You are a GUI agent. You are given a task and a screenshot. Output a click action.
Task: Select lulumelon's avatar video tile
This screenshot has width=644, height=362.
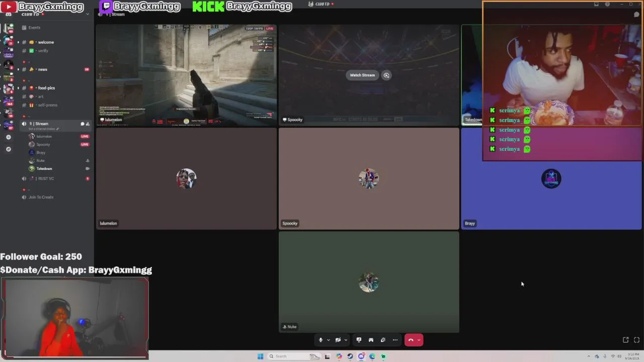click(x=186, y=178)
